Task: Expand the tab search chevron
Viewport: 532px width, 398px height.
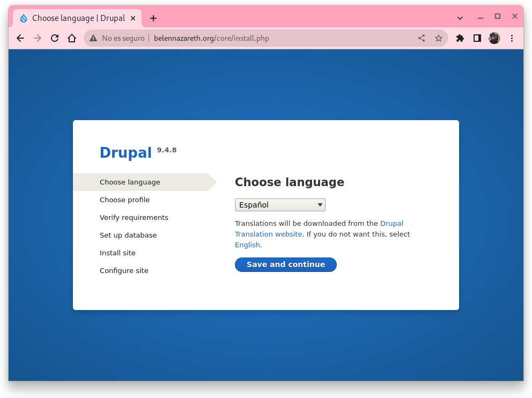Action: [460, 18]
